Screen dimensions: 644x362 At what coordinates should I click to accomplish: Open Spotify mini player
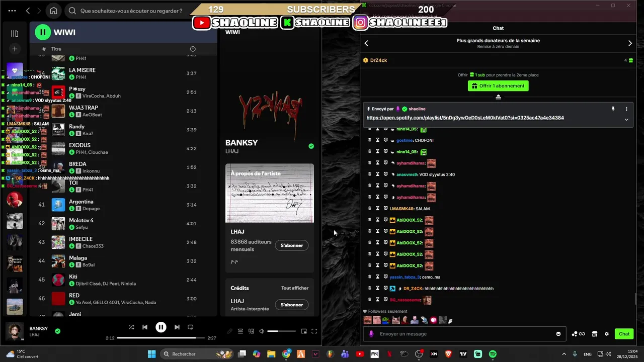304,331
